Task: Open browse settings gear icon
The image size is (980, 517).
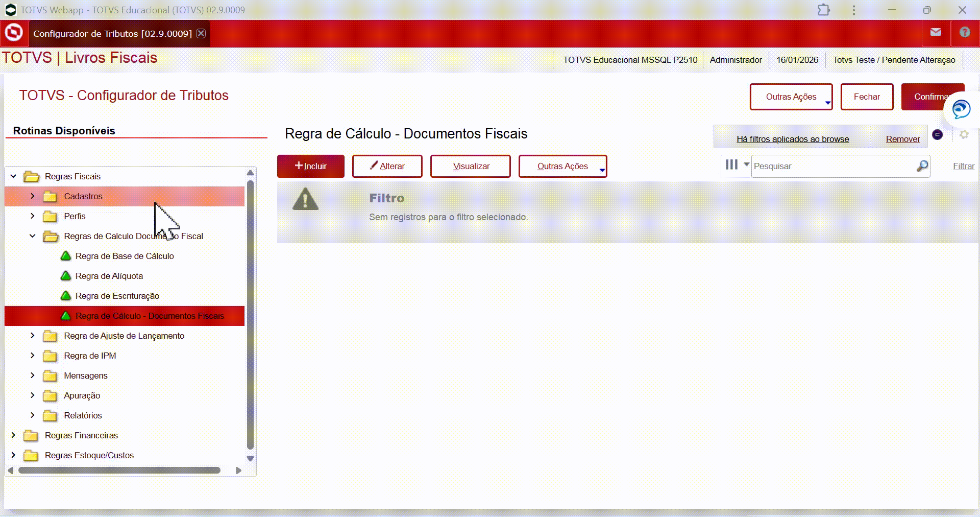Action: point(964,134)
